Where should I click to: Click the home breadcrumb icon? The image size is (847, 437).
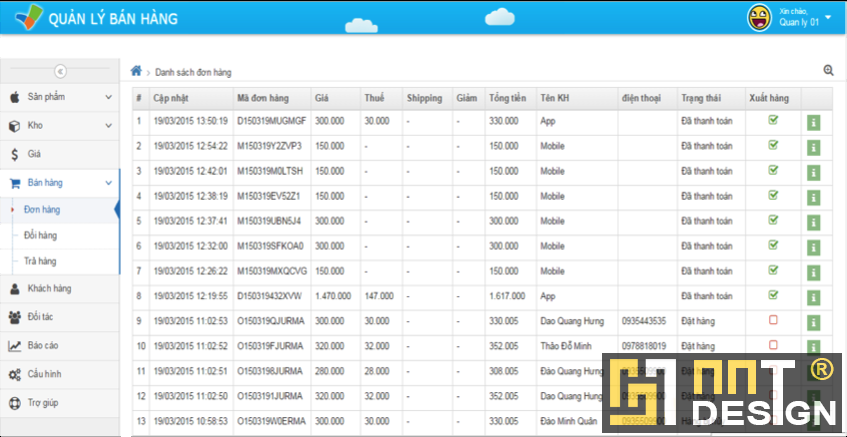point(136,71)
